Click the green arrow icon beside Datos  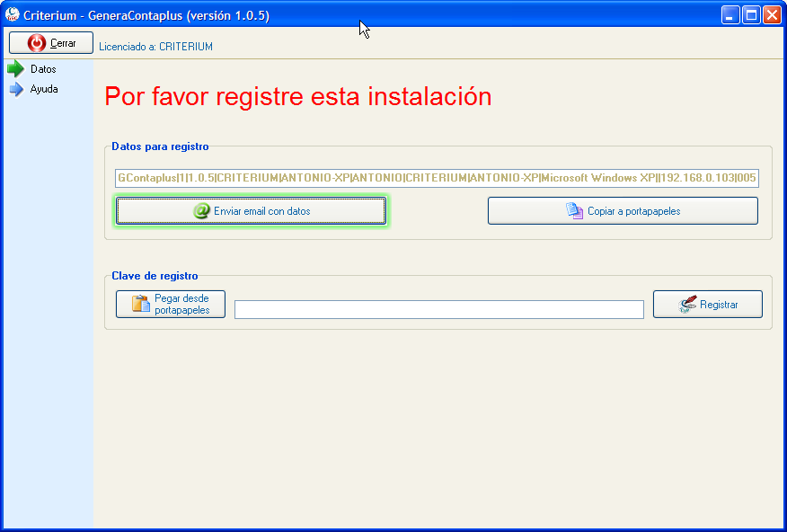pos(16,69)
